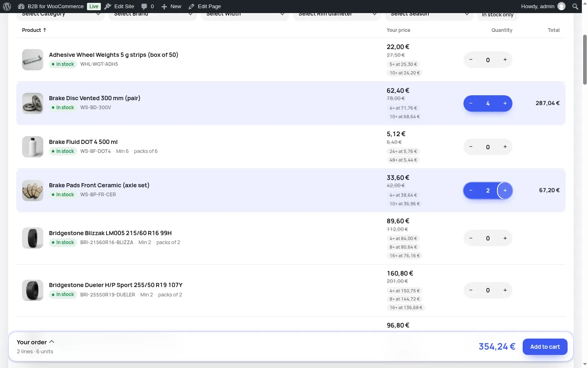
Task: Expand the Select Brand dropdown
Action: point(153,15)
